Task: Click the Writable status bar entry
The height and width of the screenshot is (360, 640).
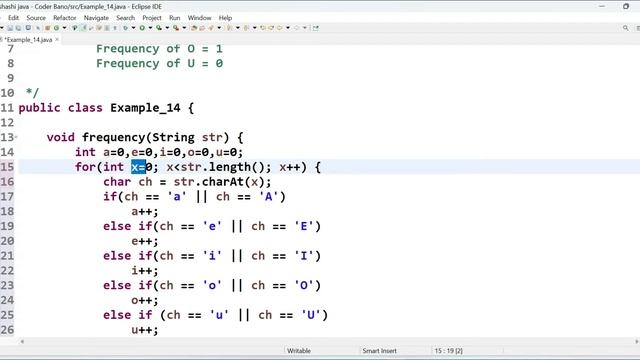Action: click(299, 351)
